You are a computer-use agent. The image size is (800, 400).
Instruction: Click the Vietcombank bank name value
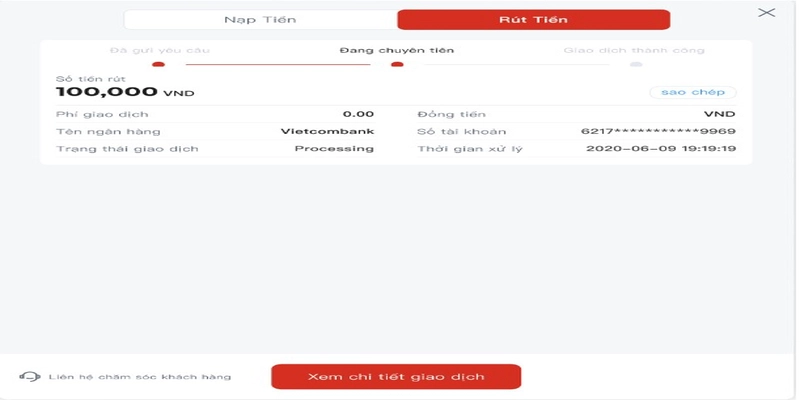pyautogui.click(x=327, y=131)
